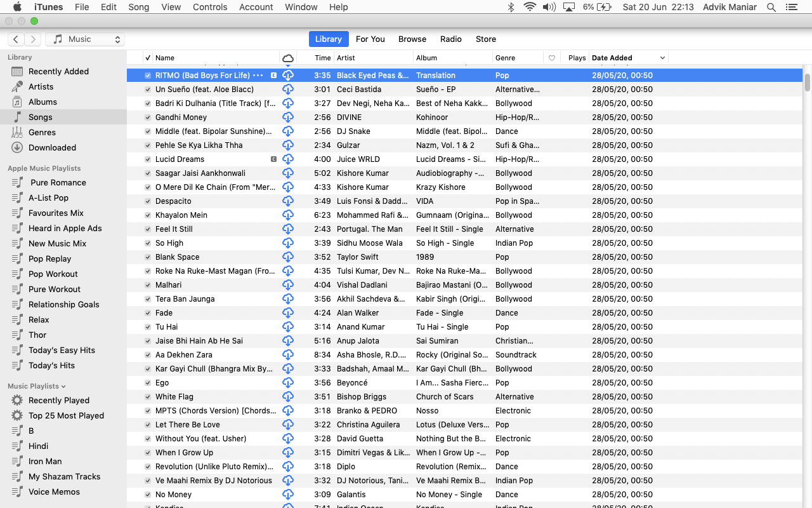The width and height of the screenshot is (812, 508).
Task: Open the Bluetooth menu bar icon
Action: (x=511, y=7)
